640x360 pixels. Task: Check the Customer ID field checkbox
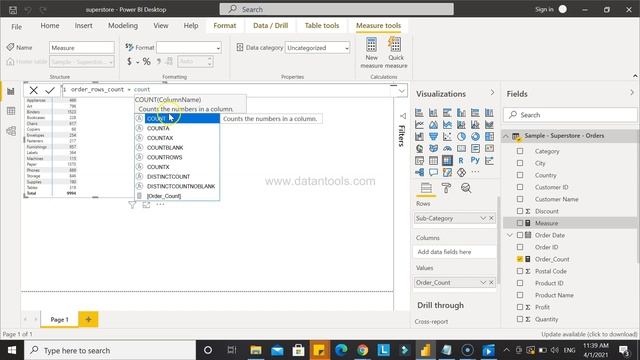pyautogui.click(x=520, y=187)
